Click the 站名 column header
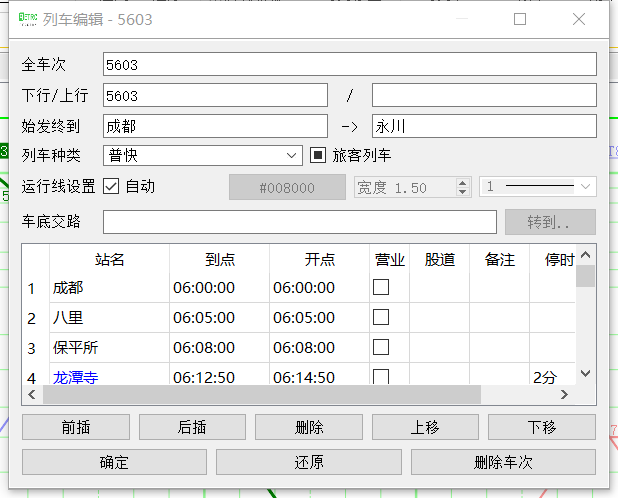This screenshot has height=498, width=618. click(110, 259)
